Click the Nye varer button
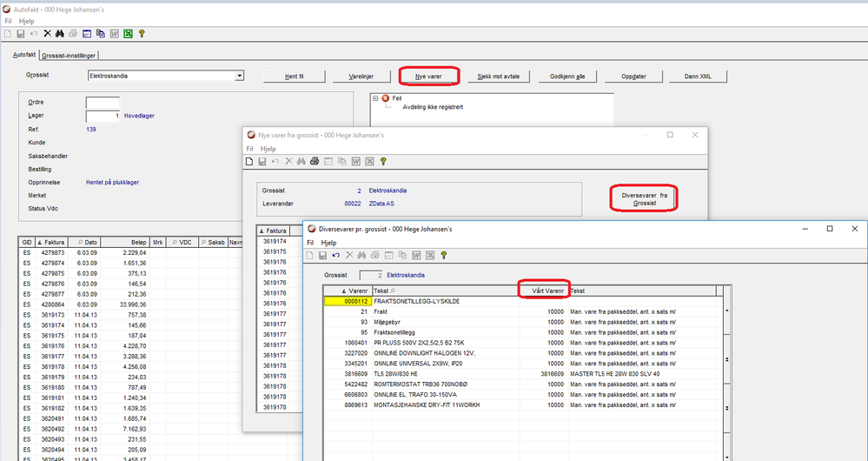 tap(428, 77)
